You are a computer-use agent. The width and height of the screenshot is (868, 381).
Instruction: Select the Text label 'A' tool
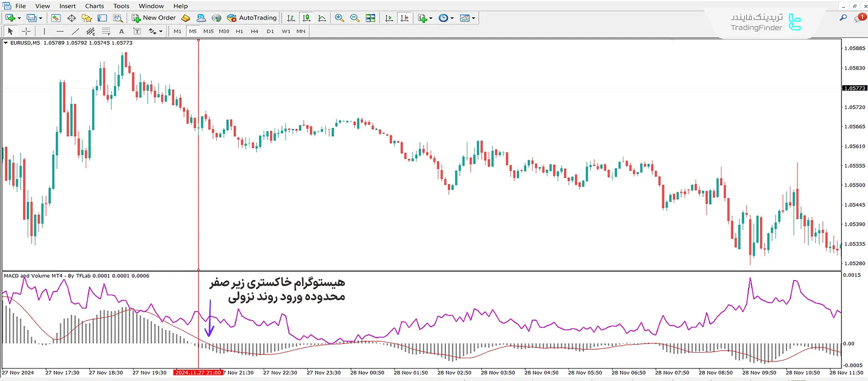[x=122, y=31]
